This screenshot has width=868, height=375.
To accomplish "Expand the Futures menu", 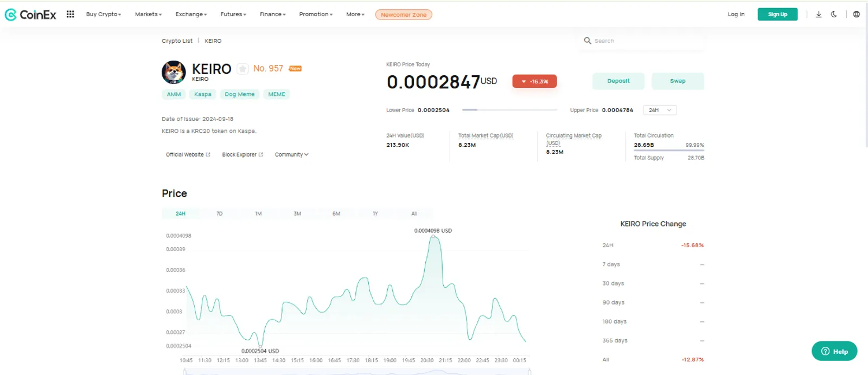I will pyautogui.click(x=233, y=15).
